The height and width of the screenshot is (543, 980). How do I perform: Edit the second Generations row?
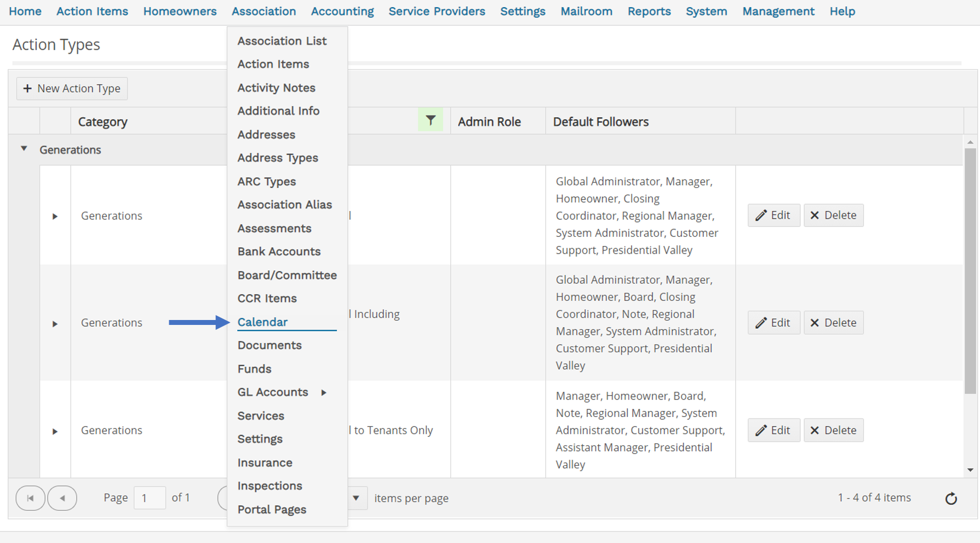773,323
